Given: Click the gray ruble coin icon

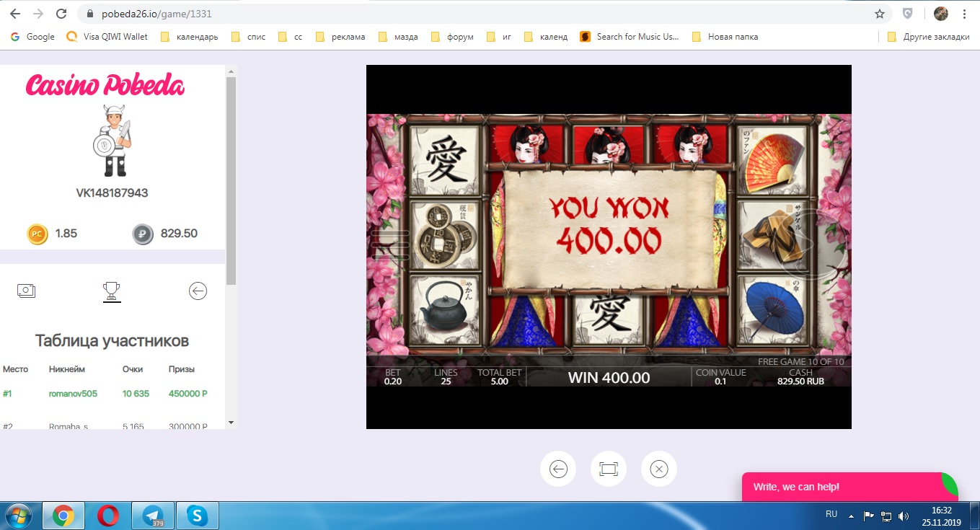Looking at the screenshot, I should pyautogui.click(x=143, y=234).
